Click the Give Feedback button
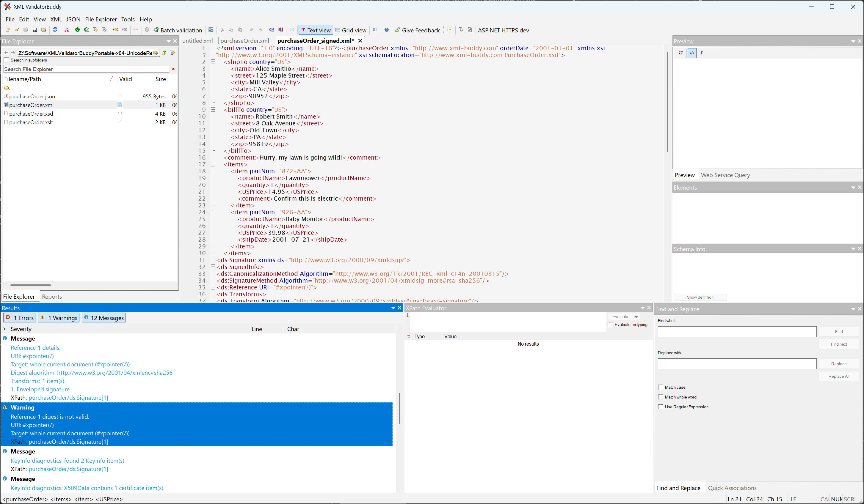This screenshot has width=864, height=504. coord(417,30)
